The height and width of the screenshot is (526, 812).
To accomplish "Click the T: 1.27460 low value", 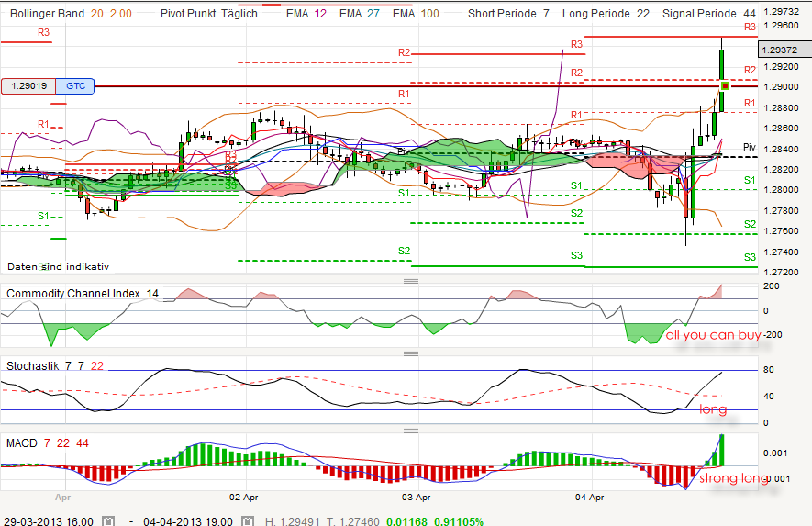I will coord(351,520).
